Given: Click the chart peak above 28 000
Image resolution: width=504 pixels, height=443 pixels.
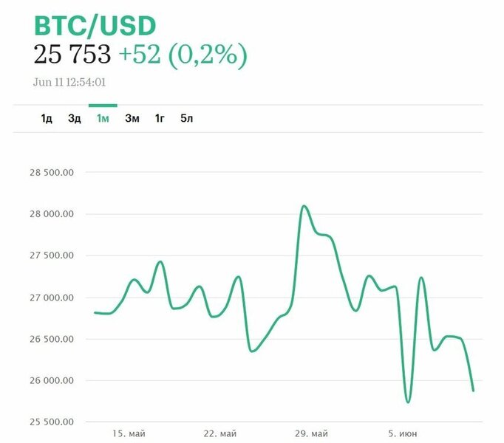Looking at the screenshot, I should (304, 206).
